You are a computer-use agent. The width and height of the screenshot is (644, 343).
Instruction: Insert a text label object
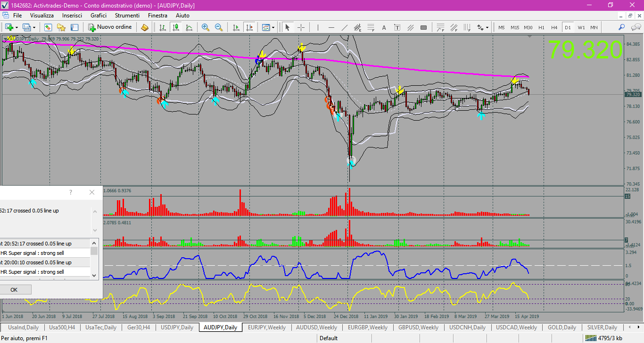pos(397,27)
